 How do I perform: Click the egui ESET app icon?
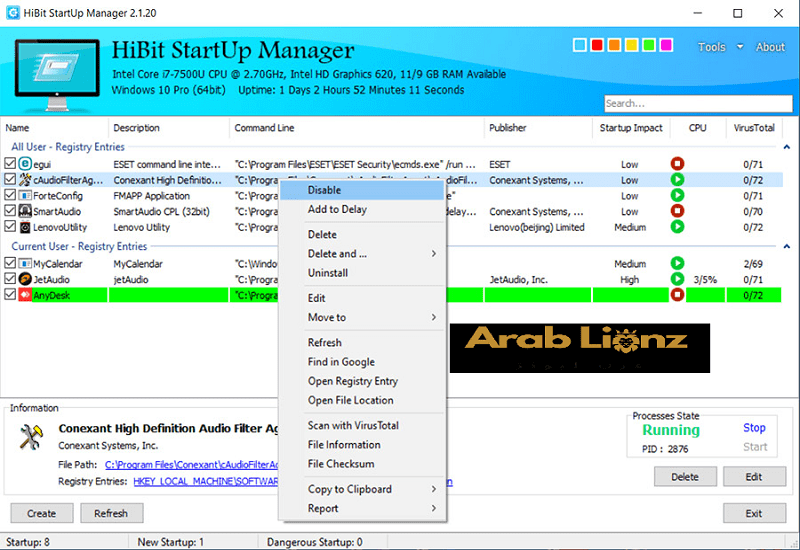point(25,164)
